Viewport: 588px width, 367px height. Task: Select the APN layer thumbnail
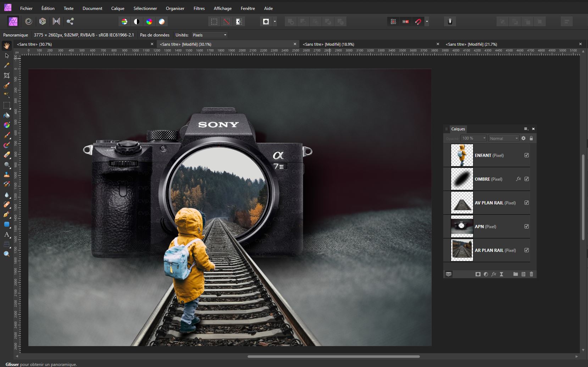click(462, 226)
